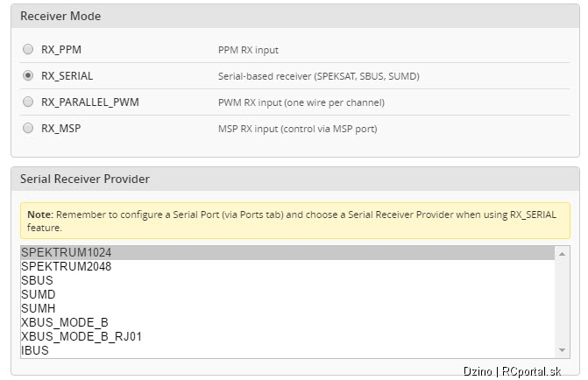Click the list scrollbar down arrow
This screenshot has width=588, height=380.
[562, 350]
